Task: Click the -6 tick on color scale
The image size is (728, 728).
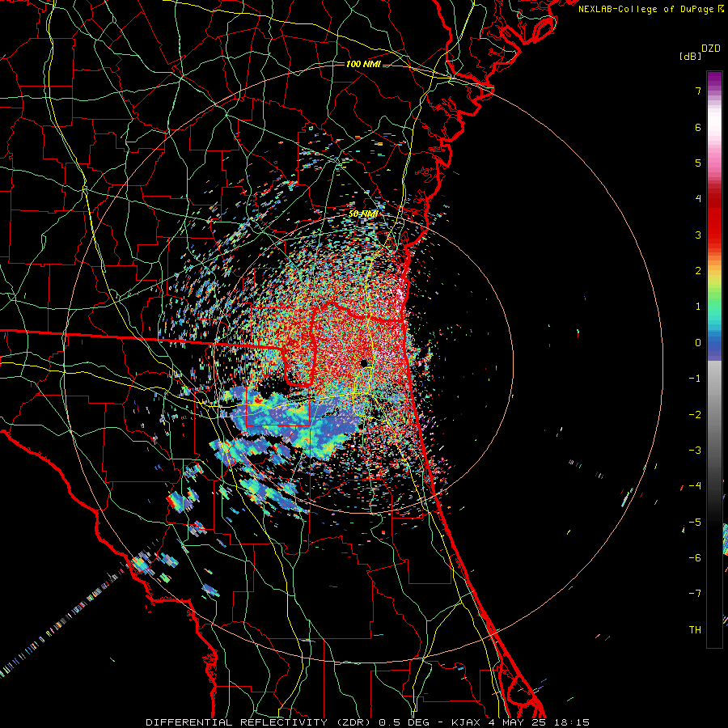Action: tap(695, 558)
